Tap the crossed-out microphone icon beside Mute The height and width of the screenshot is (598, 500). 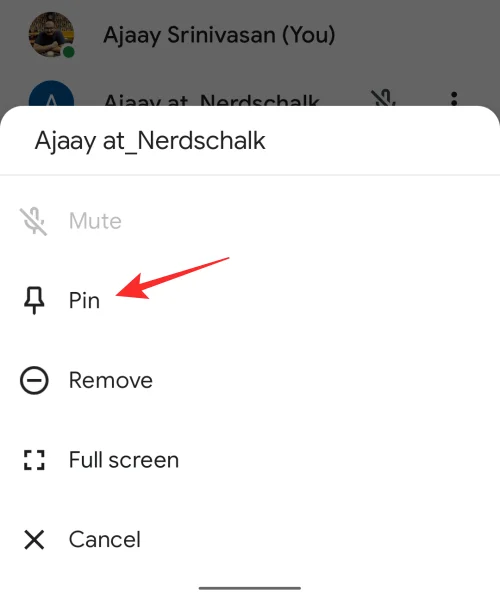[34, 221]
